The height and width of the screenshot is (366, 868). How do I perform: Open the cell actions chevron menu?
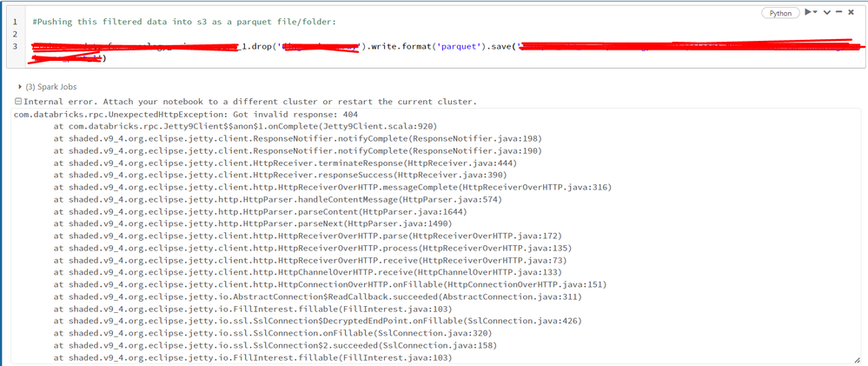pos(825,12)
